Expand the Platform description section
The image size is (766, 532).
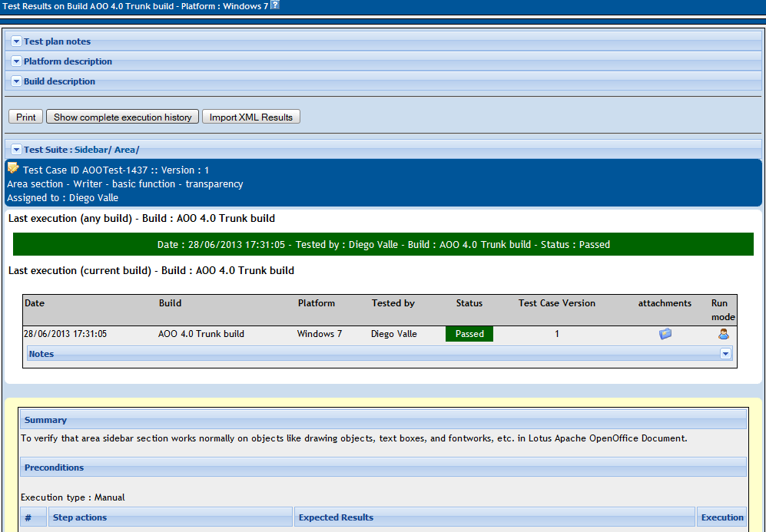16,61
